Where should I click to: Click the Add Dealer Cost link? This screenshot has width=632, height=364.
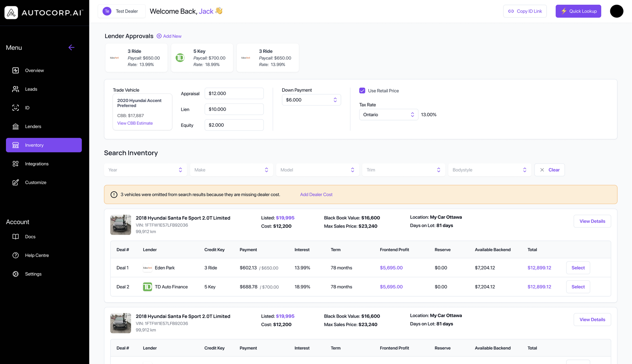click(316, 195)
